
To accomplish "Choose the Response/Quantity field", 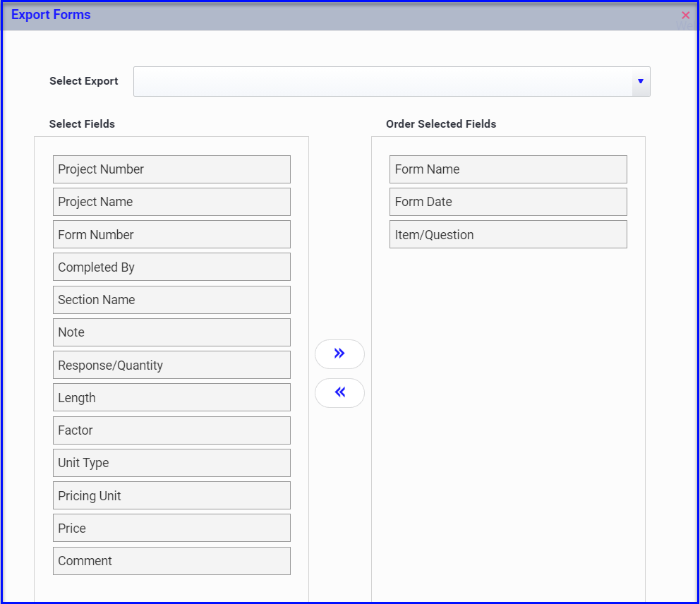I will click(171, 365).
